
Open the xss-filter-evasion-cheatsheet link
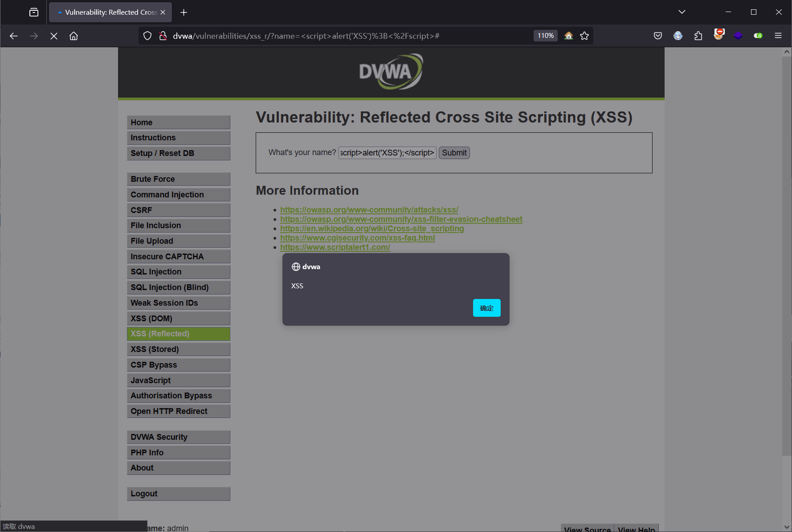[x=401, y=219]
